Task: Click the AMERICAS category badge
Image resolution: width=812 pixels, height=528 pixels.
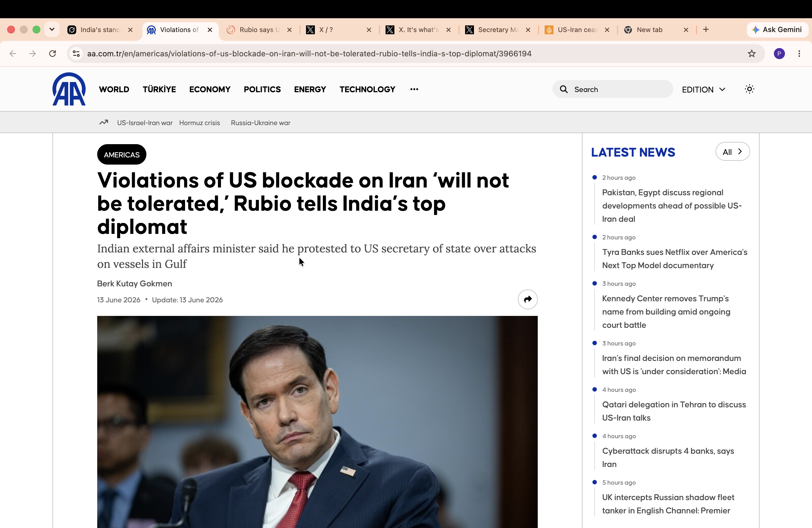Action: pos(122,155)
